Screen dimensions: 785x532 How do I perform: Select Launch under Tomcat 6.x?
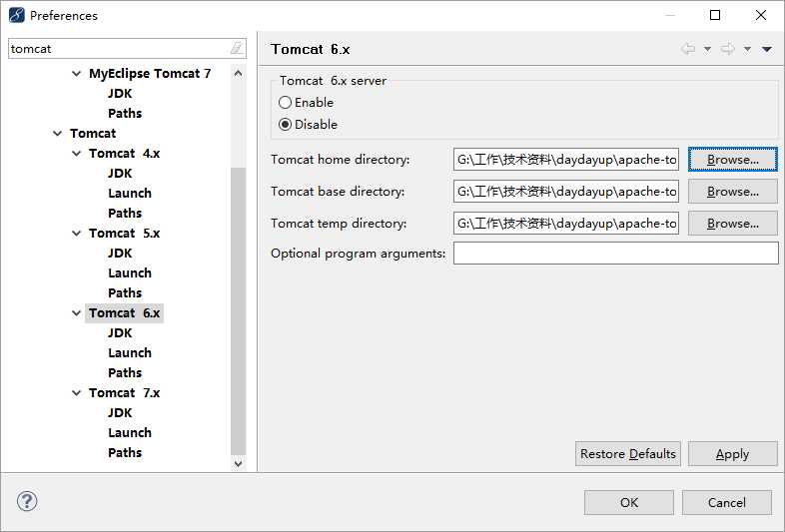(x=130, y=352)
